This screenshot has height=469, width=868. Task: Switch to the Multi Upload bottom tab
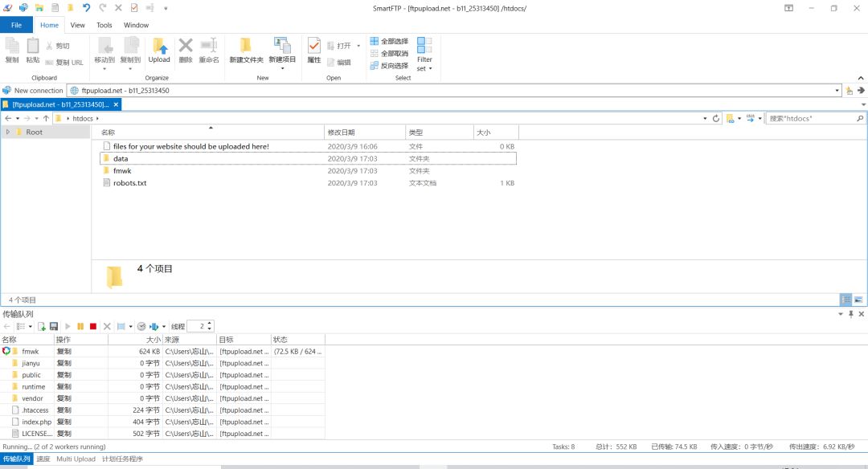(x=76, y=459)
